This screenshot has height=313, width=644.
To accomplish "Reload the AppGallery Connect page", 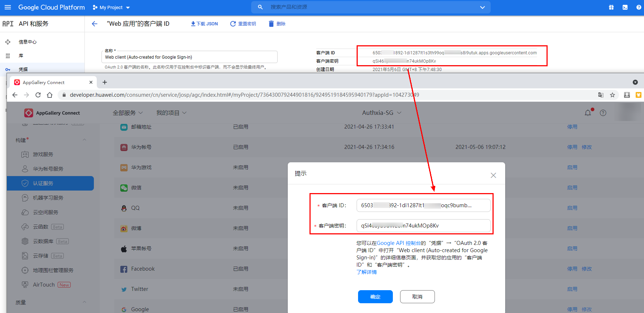I will 38,95.
